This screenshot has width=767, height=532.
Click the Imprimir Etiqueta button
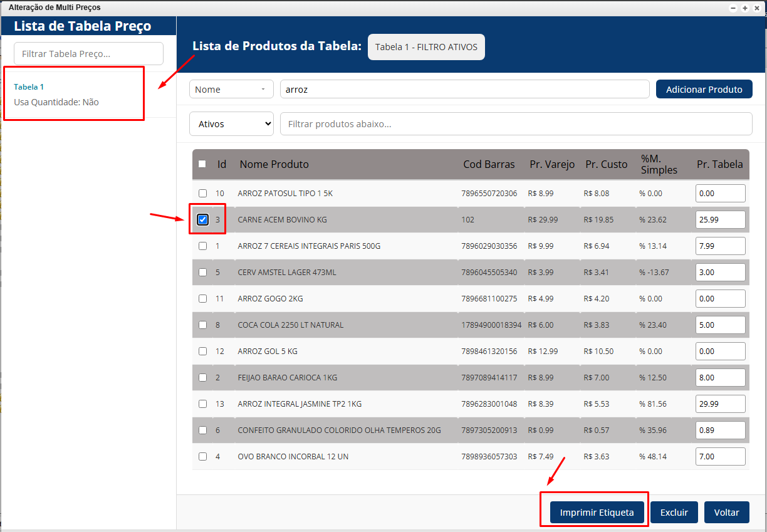point(597,512)
